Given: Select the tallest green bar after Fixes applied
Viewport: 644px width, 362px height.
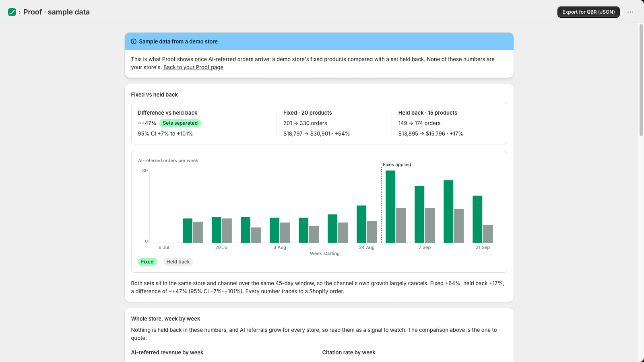Looking at the screenshot, I should click(x=390, y=207).
